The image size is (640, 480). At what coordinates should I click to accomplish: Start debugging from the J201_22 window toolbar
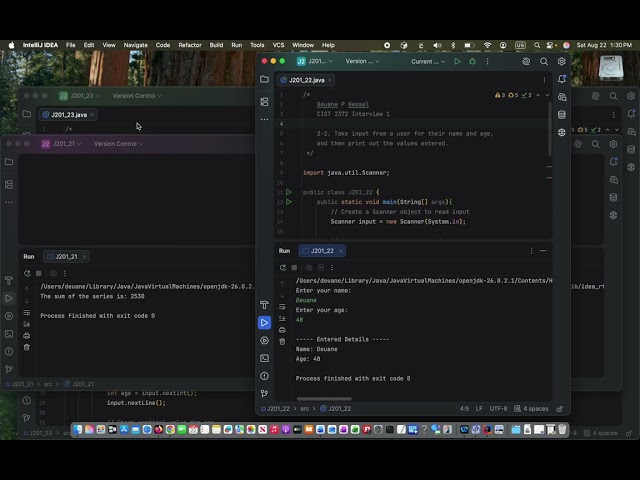tap(472, 62)
